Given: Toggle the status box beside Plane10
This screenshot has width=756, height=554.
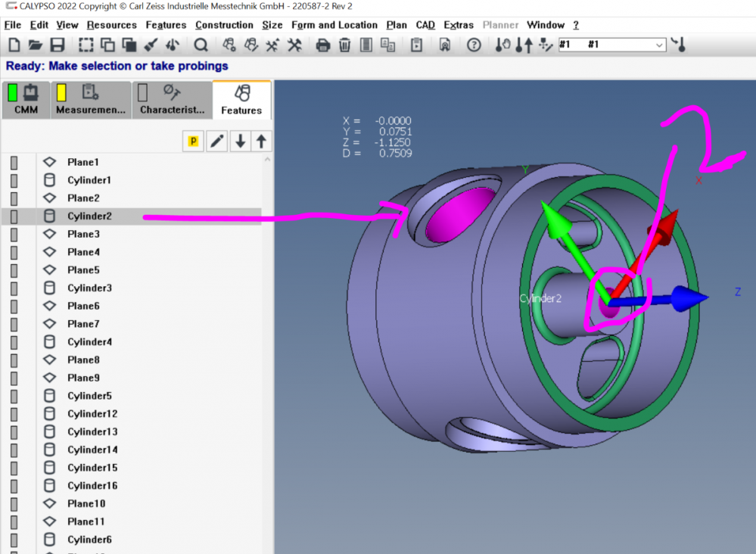Looking at the screenshot, I should click(x=14, y=504).
